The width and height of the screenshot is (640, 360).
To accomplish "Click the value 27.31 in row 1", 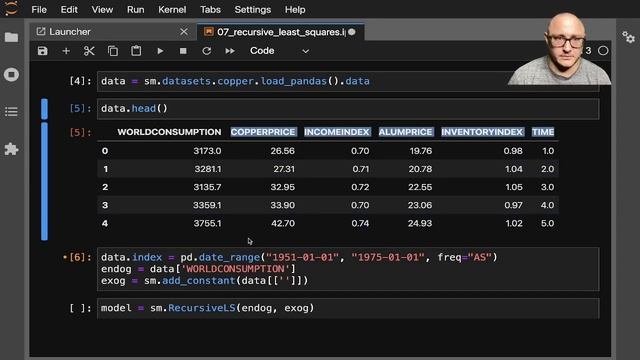I will point(283,169).
